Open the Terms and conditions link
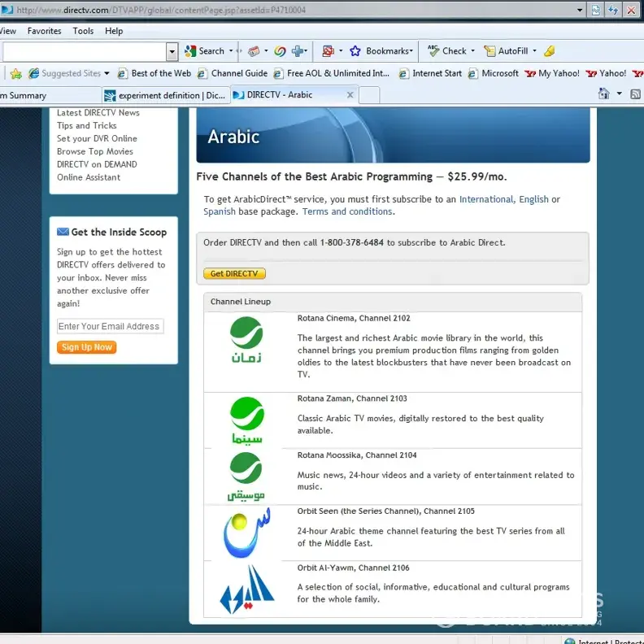The image size is (644, 644). click(x=347, y=211)
